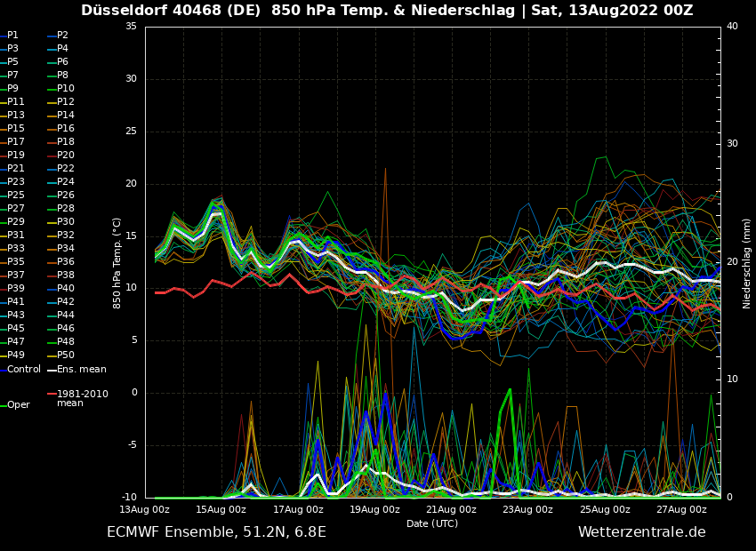Click the P25 legend entry
756x551 pixels.
(15, 195)
